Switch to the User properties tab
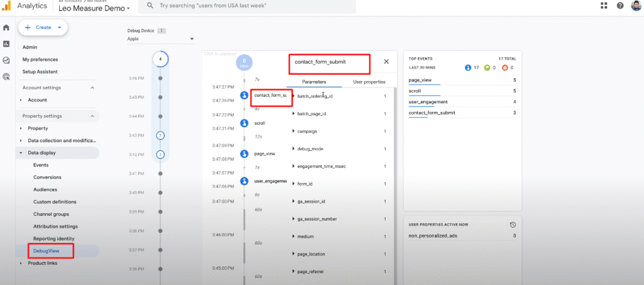This screenshot has width=644, height=285. click(x=369, y=82)
